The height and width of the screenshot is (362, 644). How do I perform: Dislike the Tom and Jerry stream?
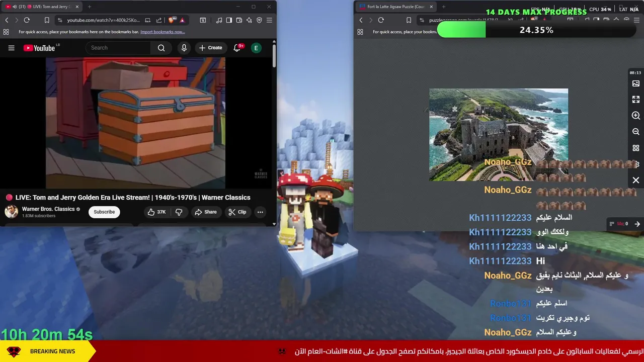179,212
